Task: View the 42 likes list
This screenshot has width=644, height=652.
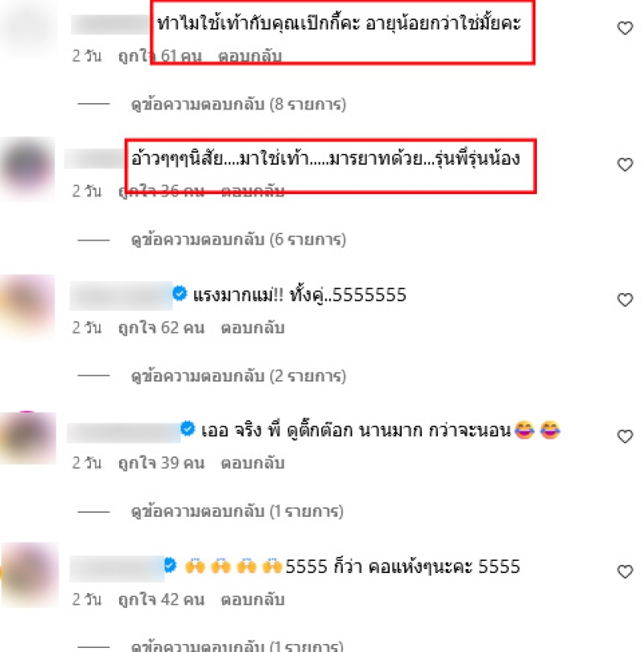Action: (161, 600)
